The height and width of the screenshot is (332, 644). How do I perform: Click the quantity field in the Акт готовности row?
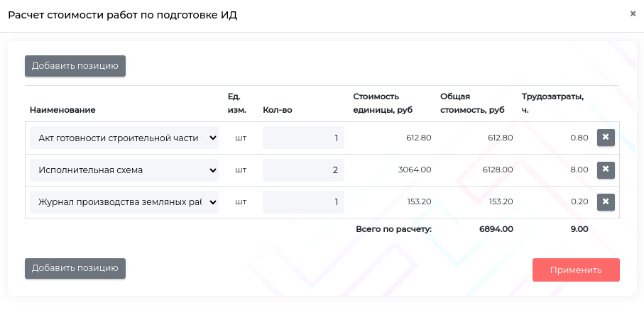303,138
